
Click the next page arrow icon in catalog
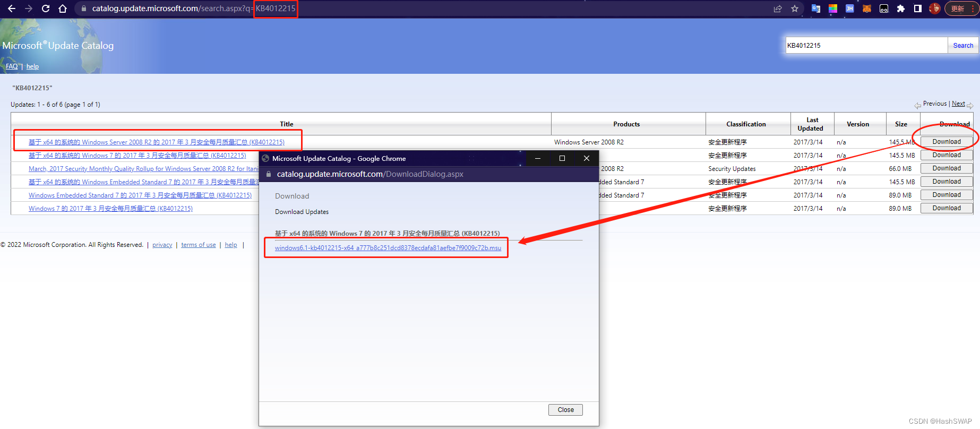(x=970, y=105)
